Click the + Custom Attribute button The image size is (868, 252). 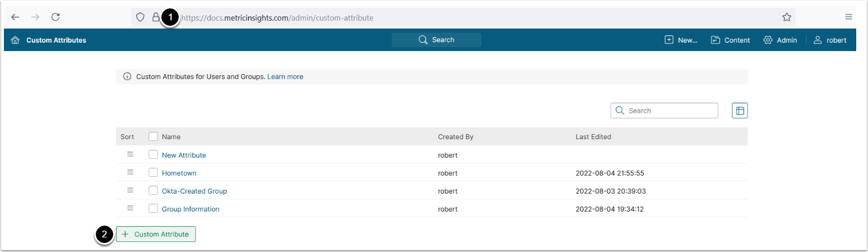156,234
